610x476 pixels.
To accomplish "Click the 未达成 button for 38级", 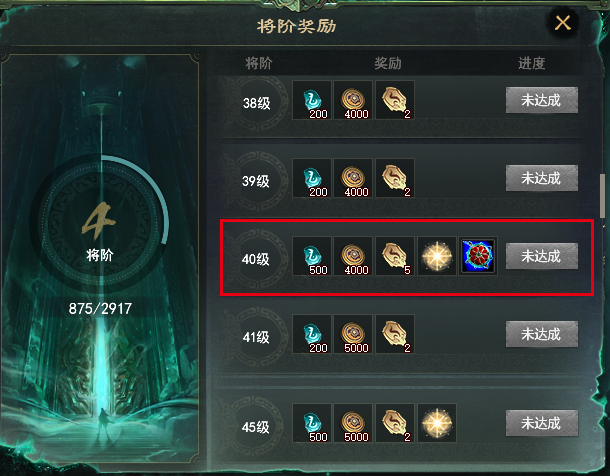I will pyautogui.click(x=542, y=100).
